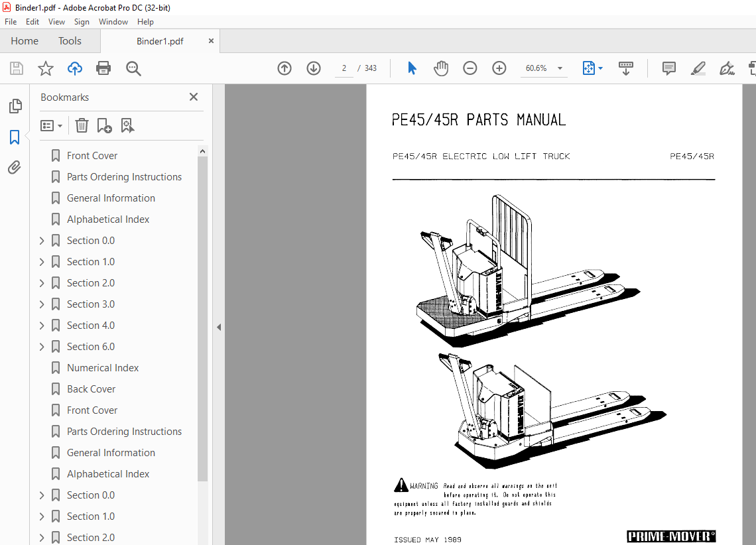Click the Save file icon
Viewport: 756px width, 545px height.
click(17, 68)
